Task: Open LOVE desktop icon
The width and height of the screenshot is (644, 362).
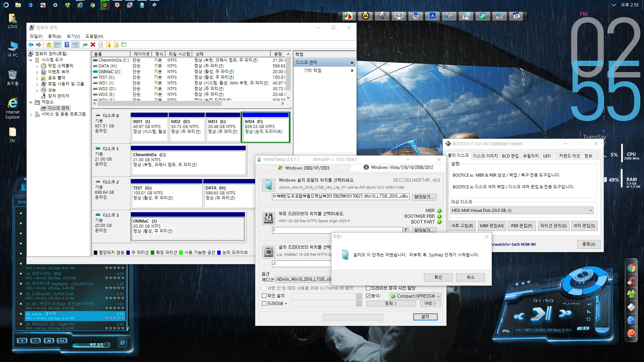Action: 12,21
